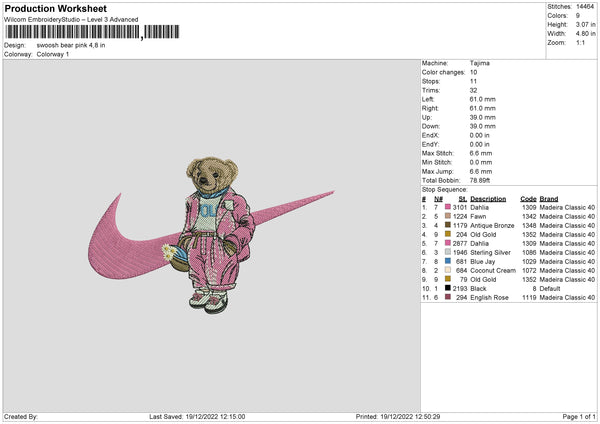Screen dimensions: 600x424
Task: Click the Blue Jay color swatch
Action: pos(448,261)
